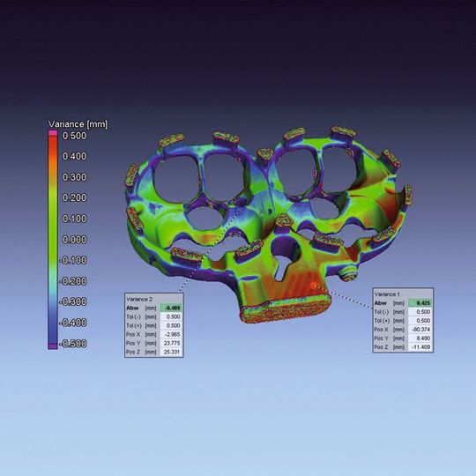The width and height of the screenshot is (476, 476).
Task: Click the 'Abw' label in Variance 1 box
Action: click(x=381, y=303)
